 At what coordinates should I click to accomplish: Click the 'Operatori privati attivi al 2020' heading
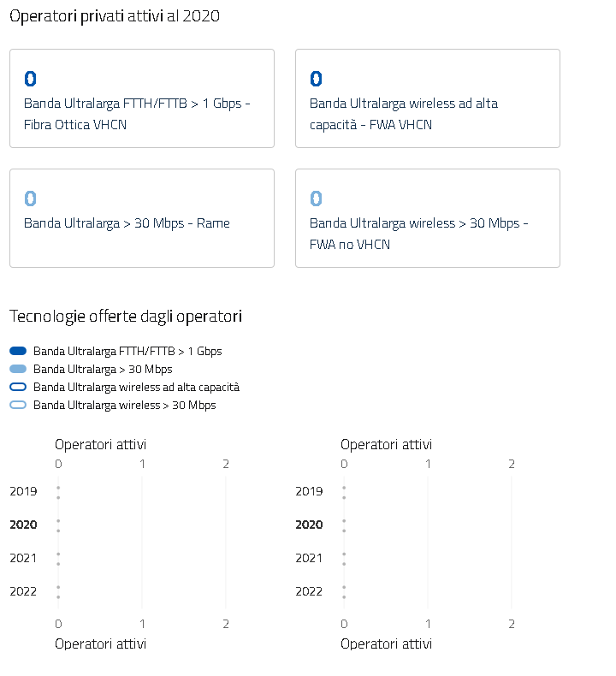coord(115,17)
